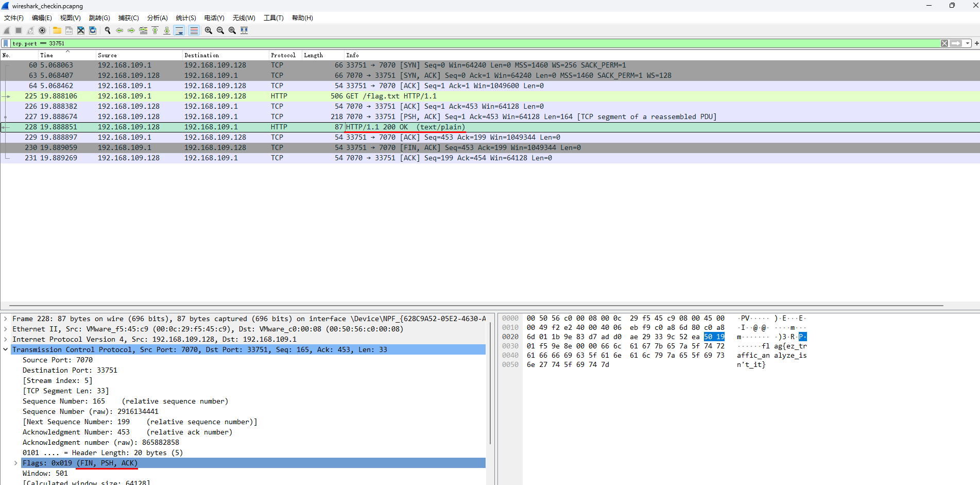
Task: Reload the capture file icon
Action: pyautogui.click(x=93, y=30)
